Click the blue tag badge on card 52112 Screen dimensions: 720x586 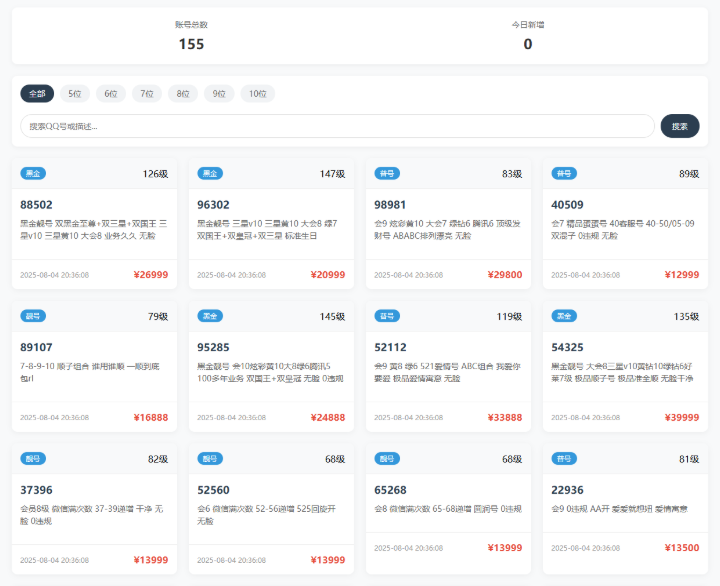pyautogui.click(x=387, y=316)
